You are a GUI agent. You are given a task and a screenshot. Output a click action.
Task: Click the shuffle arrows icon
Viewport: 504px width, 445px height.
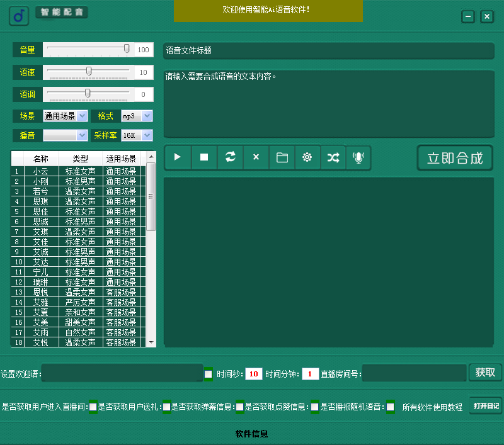[333, 157]
